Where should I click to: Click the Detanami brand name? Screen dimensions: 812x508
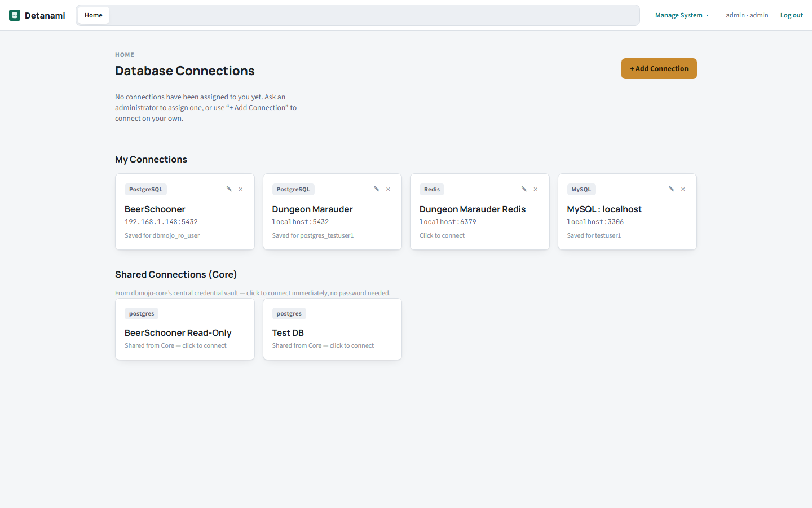pos(45,15)
